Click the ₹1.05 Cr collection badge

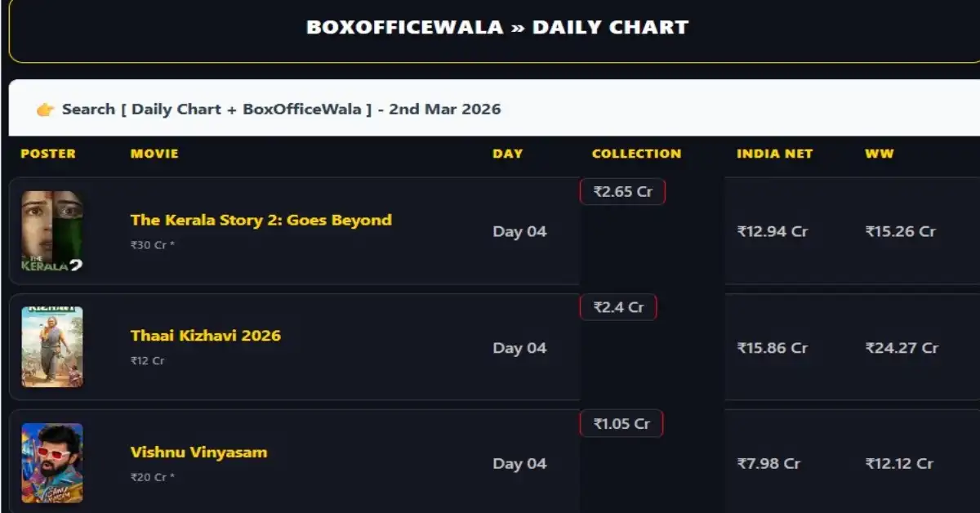[x=621, y=423]
